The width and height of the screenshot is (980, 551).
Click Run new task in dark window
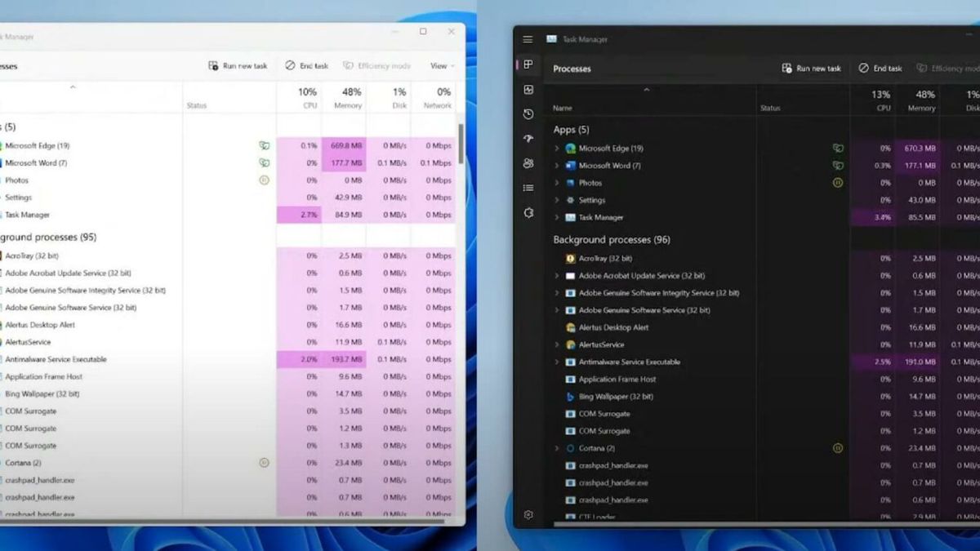pos(811,69)
